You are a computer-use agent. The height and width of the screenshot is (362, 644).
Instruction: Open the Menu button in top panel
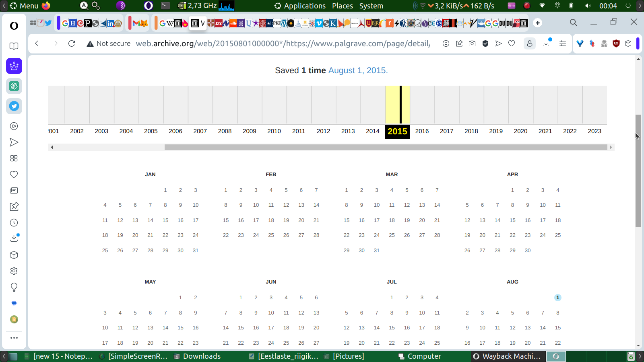click(24, 6)
